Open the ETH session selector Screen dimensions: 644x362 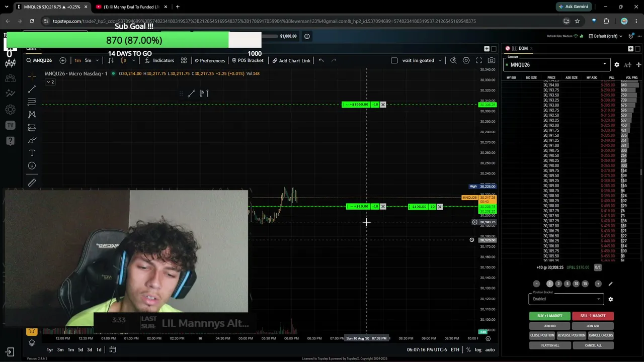click(x=455, y=349)
